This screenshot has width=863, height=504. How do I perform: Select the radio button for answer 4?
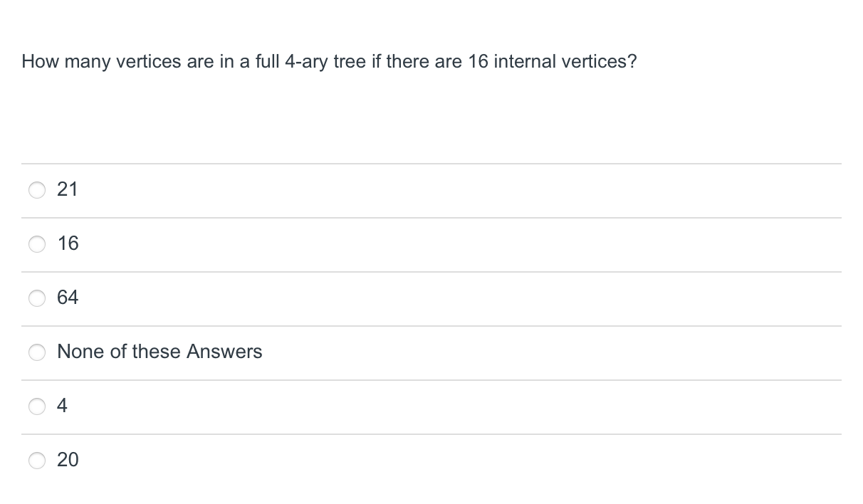coord(37,406)
